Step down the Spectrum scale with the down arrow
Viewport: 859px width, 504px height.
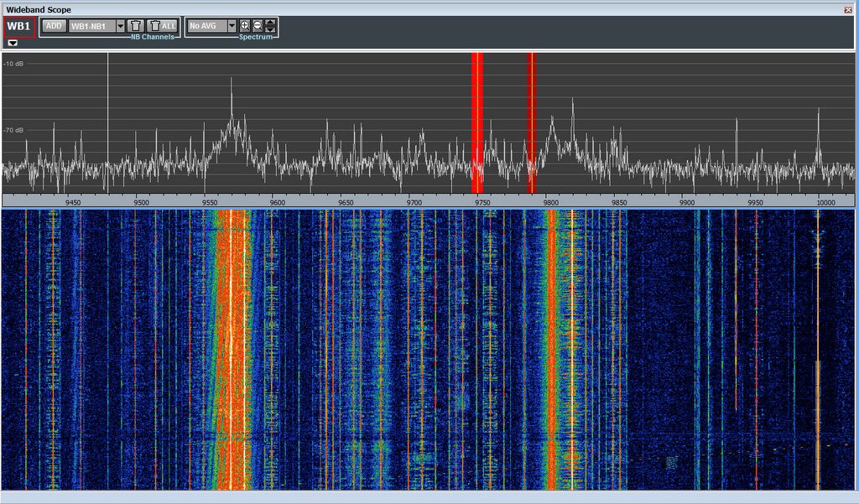tap(270, 29)
